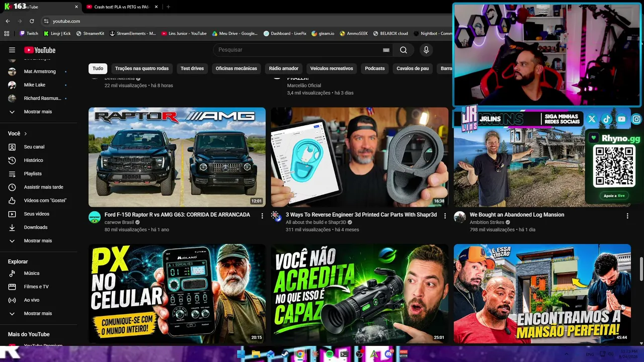The height and width of the screenshot is (362, 644).
Task: View site information next to youtube.com
Action: [x=46, y=21]
